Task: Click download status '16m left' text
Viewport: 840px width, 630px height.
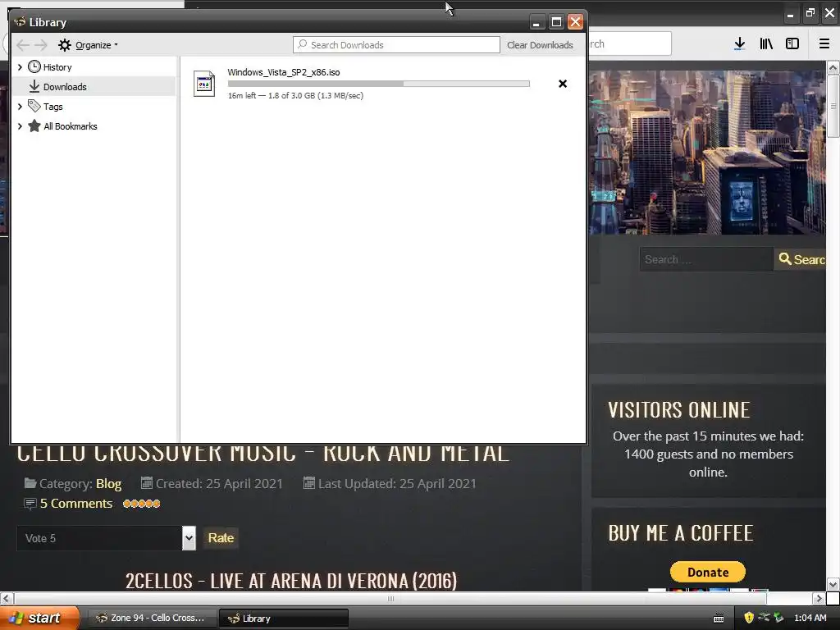Action: (x=242, y=95)
